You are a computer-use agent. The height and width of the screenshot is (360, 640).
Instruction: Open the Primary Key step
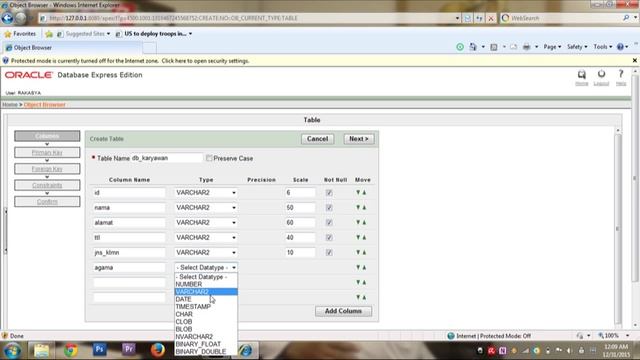point(47,153)
